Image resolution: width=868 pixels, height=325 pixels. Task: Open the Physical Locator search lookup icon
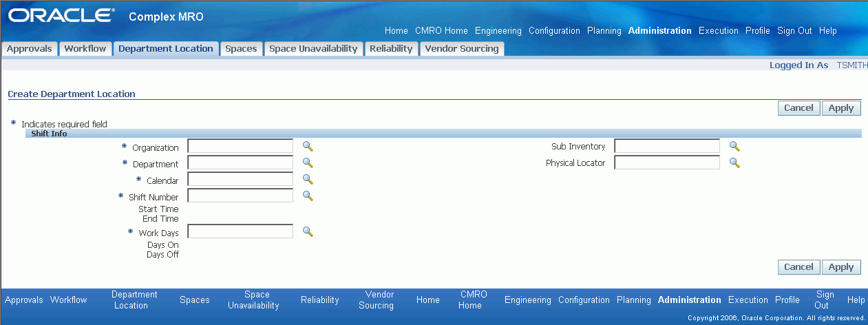click(734, 162)
